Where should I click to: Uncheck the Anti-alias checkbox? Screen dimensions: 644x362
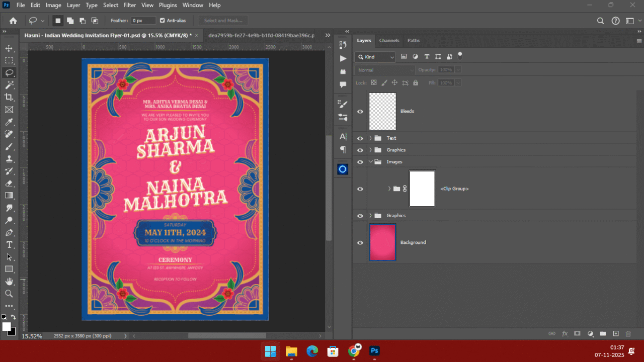pyautogui.click(x=162, y=21)
